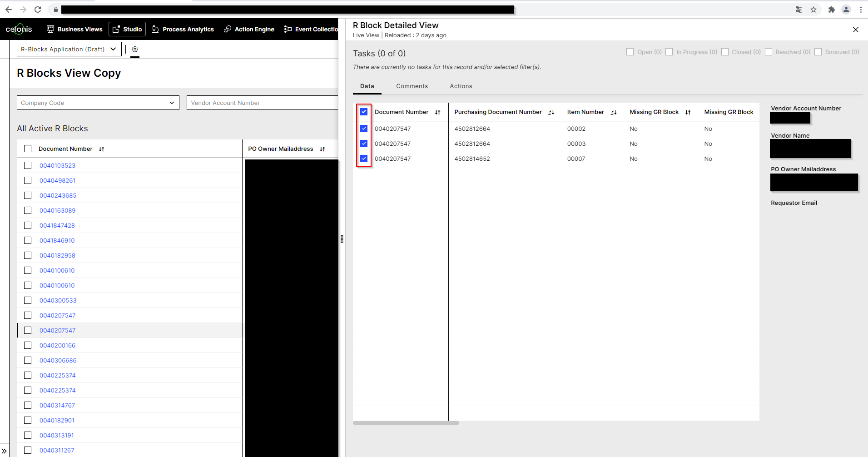Check select-all box in All Active R Blocks

[x=28, y=149]
